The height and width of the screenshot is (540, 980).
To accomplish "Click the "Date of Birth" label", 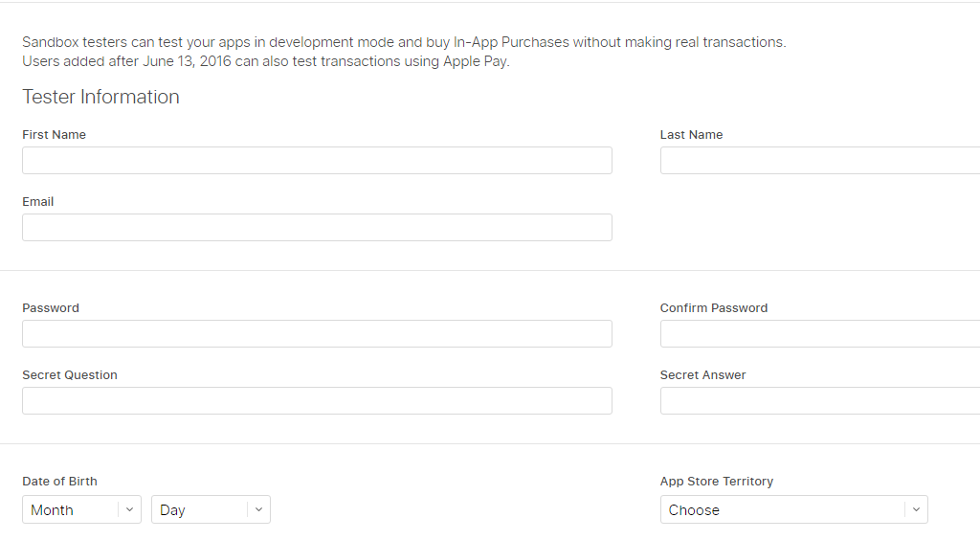I will [x=59, y=482].
